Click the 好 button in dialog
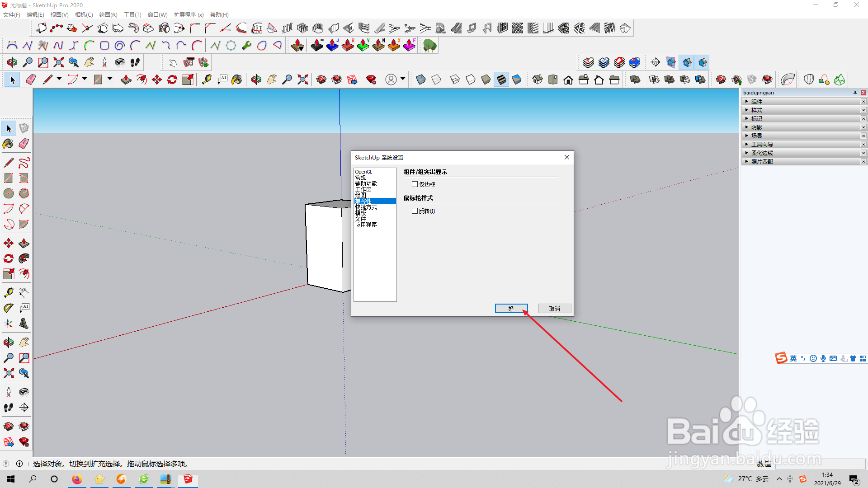 (x=511, y=309)
